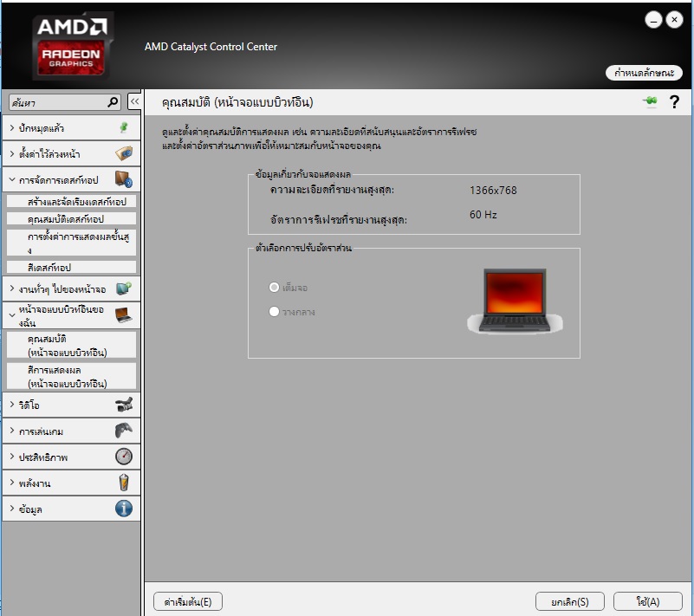Click the camcorder icon beside วิดีโอ

tap(124, 405)
